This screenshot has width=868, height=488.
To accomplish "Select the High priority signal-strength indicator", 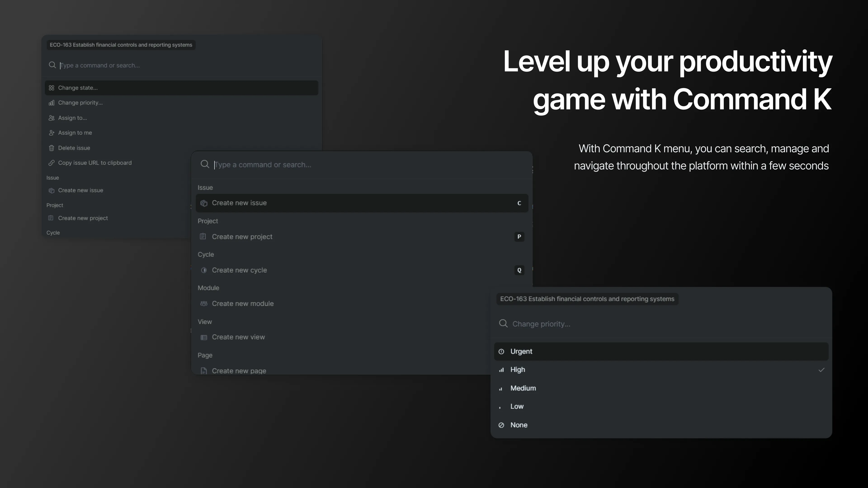I will point(501,370).
